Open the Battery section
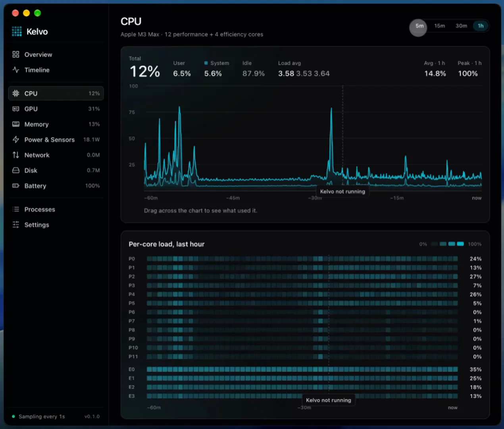Image resolution: width=504 pixels, height=429 pixels. [x=56, y=186]
